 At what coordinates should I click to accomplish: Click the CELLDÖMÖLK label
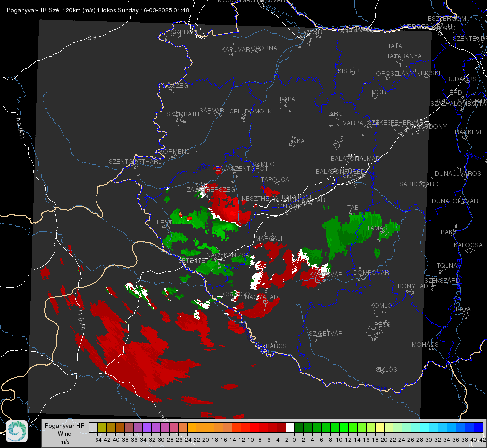[x=250, y=112]
